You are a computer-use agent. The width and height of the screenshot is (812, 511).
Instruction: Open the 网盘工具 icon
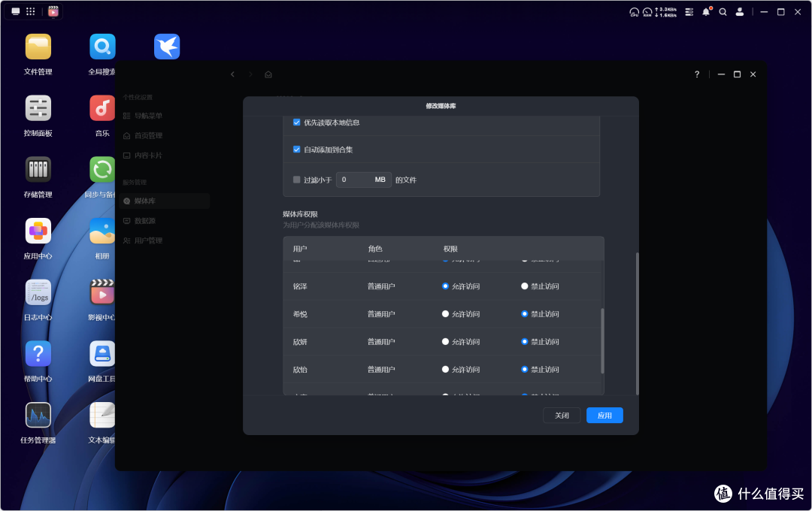click(x=102, y=354)
